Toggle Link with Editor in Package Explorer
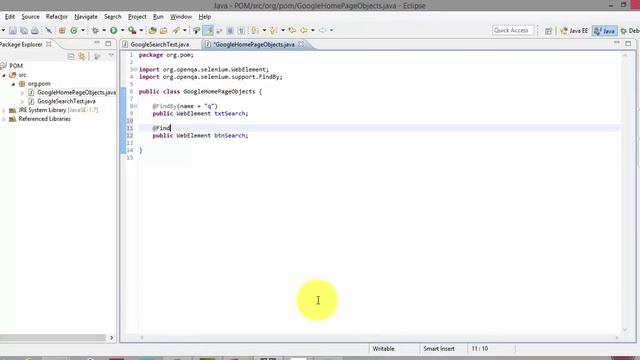This screenshot has width=640, height=360. (82, 56)
